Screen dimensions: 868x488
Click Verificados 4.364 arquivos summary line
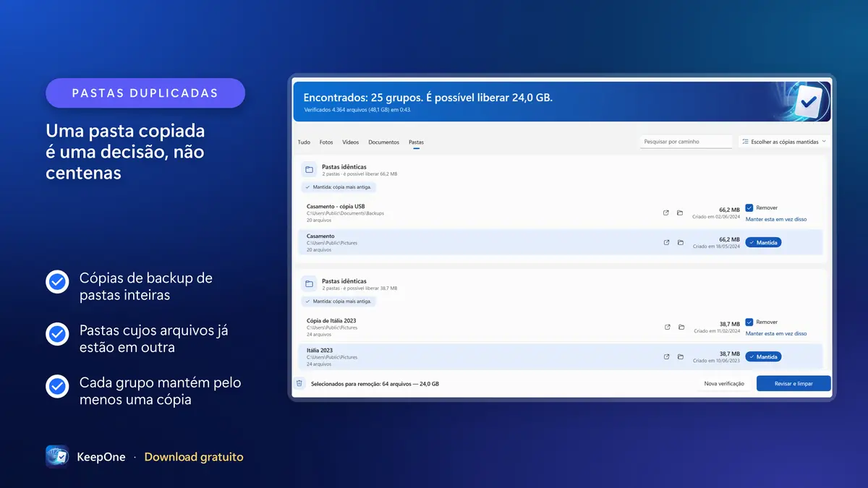357,110
